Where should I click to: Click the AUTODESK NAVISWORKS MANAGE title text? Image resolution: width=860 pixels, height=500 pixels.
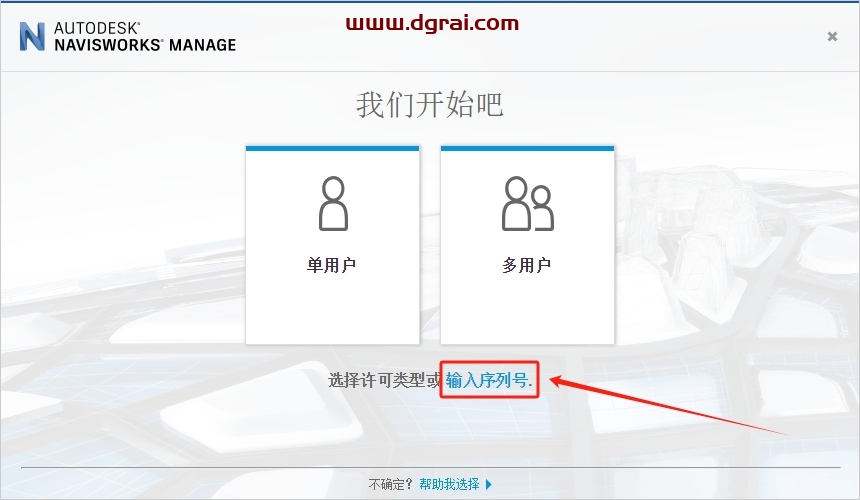pos(145,37)
